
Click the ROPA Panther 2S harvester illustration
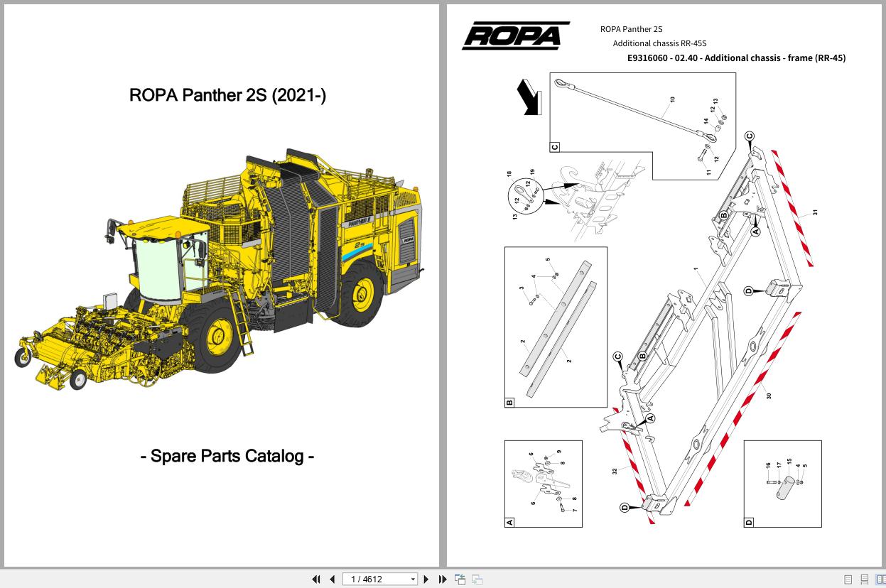[x=218, y=268]
